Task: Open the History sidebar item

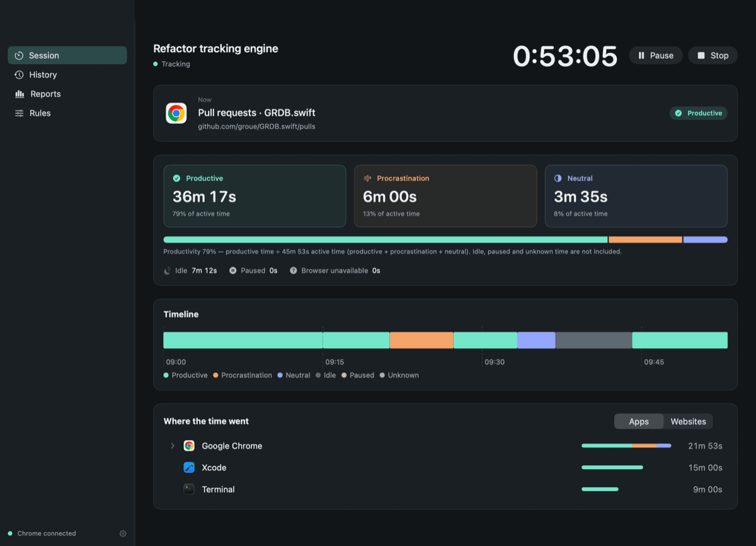Action: click(x=67, y=75)
